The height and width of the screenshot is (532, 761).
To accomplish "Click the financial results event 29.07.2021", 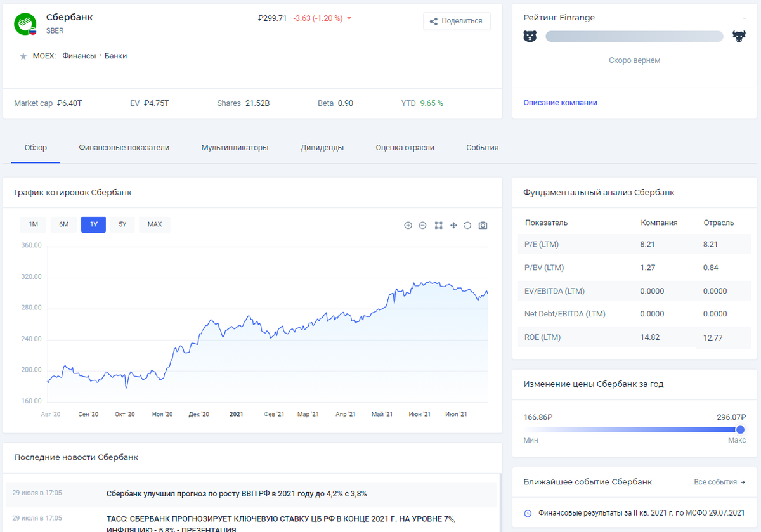I will coord(642,513).
